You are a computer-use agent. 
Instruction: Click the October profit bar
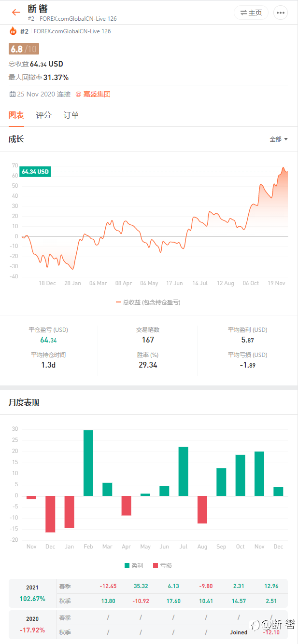click(241, 475)
